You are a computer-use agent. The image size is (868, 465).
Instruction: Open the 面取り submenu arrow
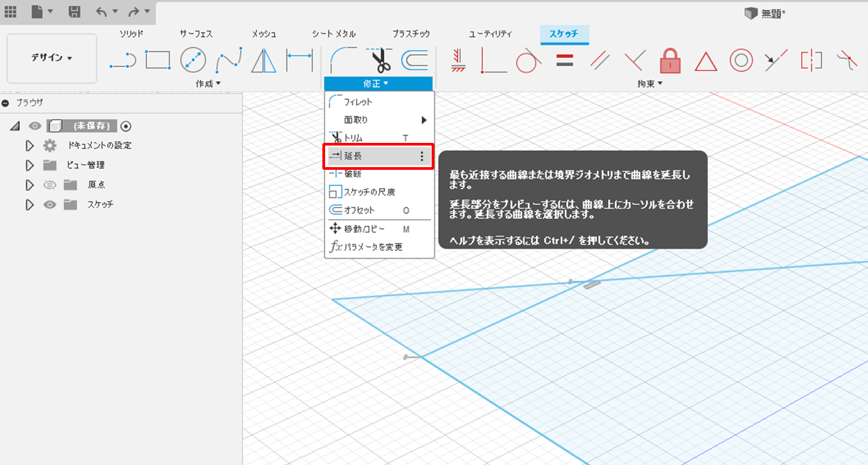(424, 120)
